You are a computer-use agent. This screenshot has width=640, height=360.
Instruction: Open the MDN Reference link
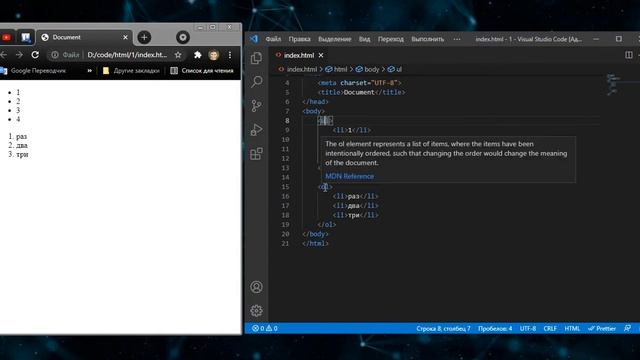coord(349,176)
